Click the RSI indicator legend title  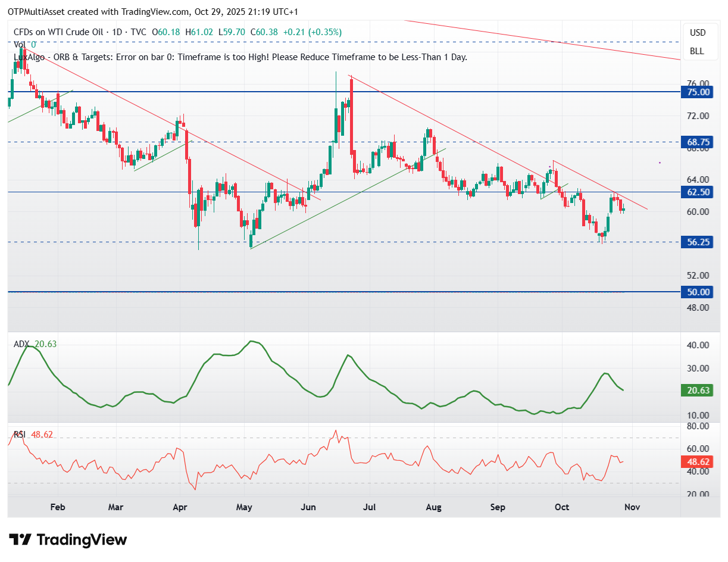click(x=20, y=435)
